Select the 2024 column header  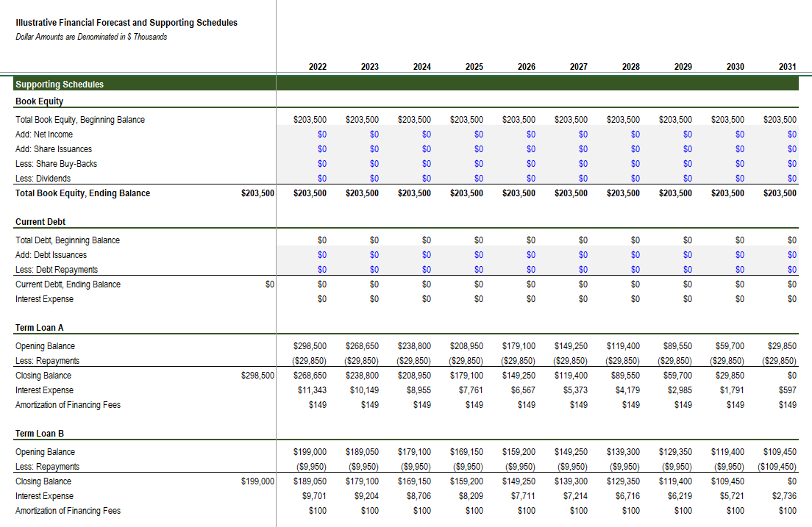pyautogui.click(x=422, y=67)
